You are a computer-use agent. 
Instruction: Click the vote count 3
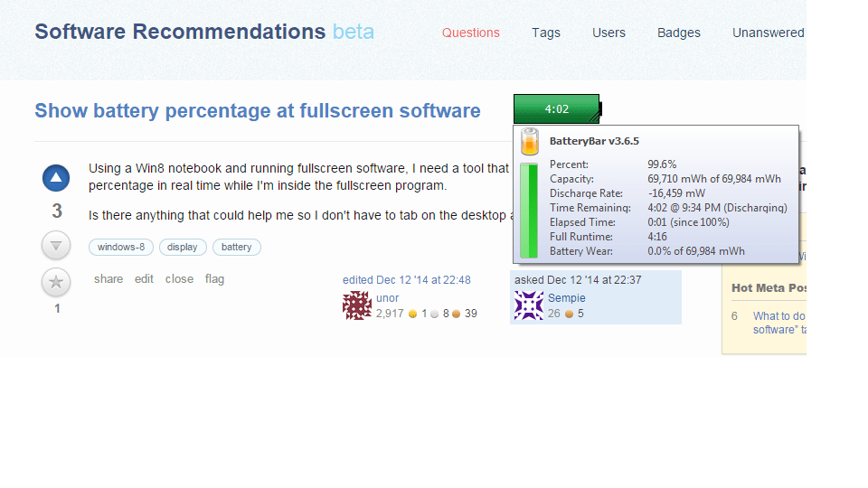[56, 211]
